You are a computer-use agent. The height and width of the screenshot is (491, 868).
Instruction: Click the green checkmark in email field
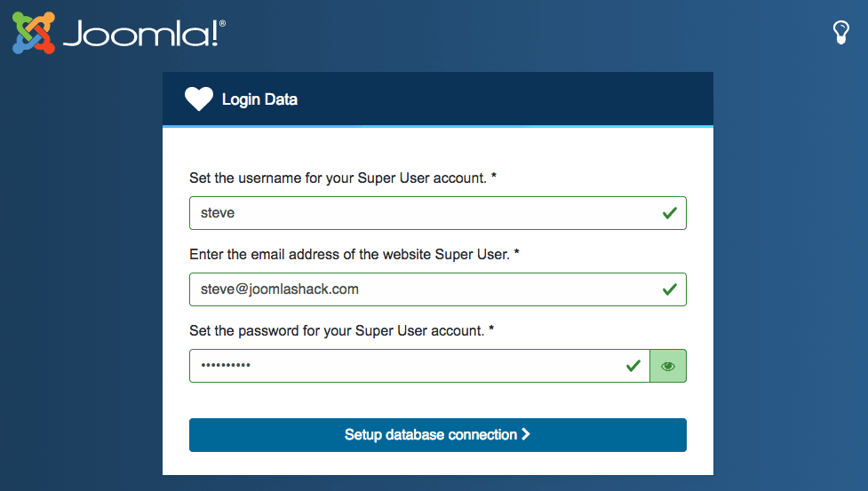670,289
